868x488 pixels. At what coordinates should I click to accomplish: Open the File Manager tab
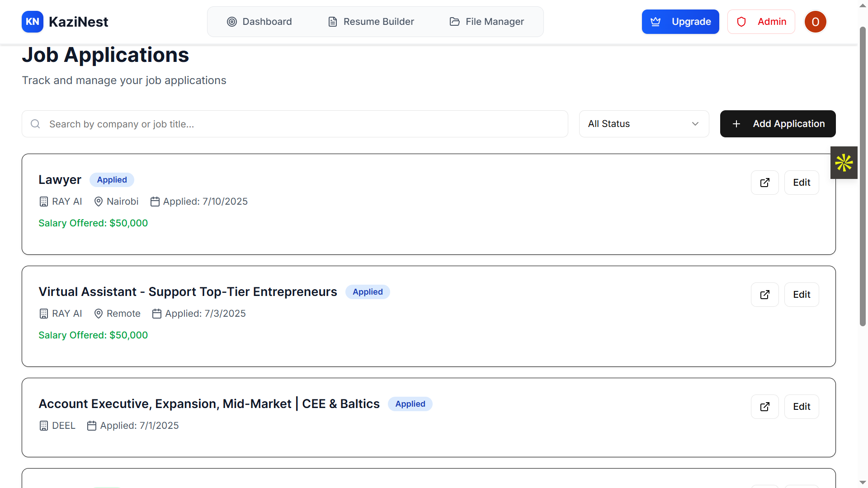(x=486, y=22)
